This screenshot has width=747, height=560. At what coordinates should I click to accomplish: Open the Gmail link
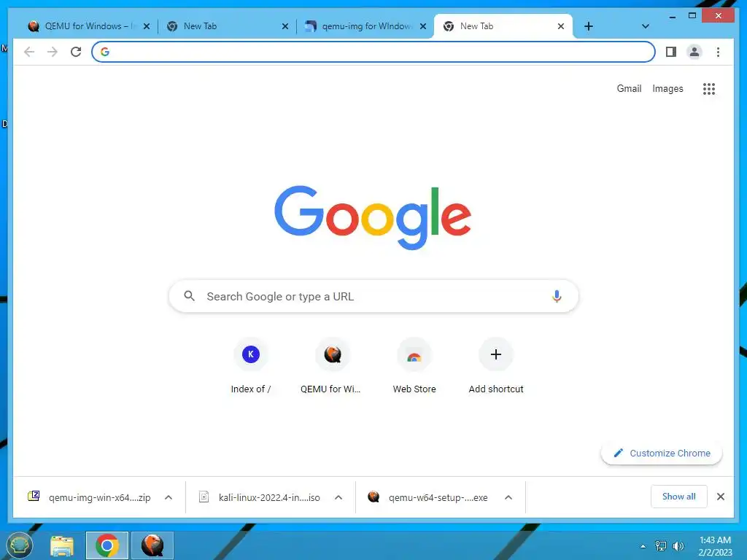coord(629,88)
